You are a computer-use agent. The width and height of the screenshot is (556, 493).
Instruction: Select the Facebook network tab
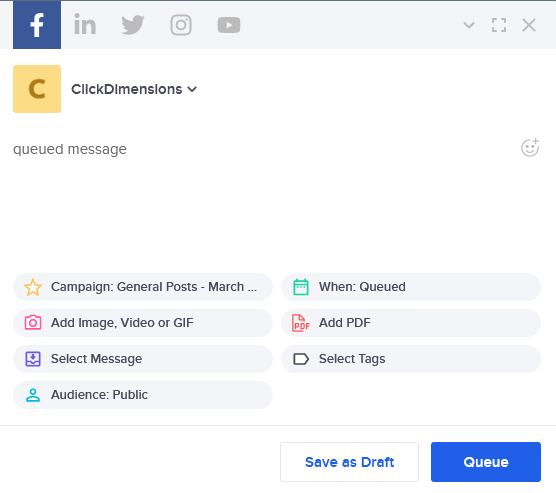click(x=37, y=25)
